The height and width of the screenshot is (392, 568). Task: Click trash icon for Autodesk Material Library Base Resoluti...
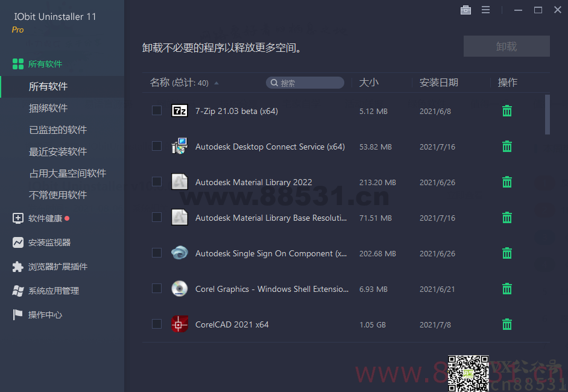(x=506, y=217)
